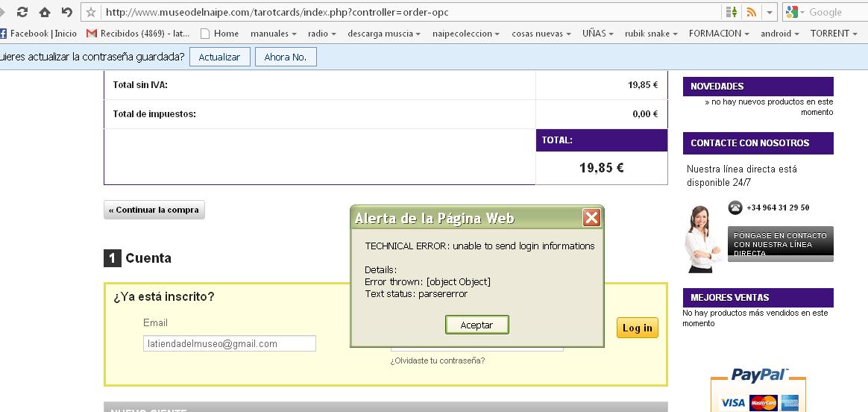
Task: Click Actualizar to update saved password
Action: click(220, 57)
